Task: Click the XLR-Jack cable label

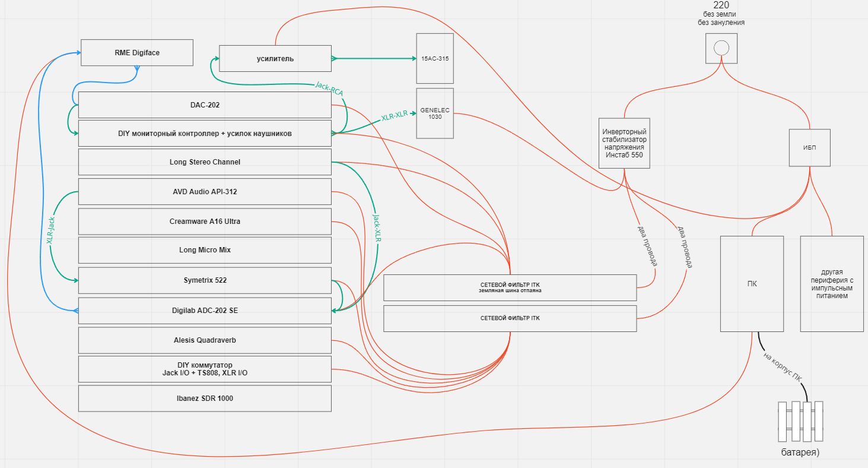Action: (51, 230)
